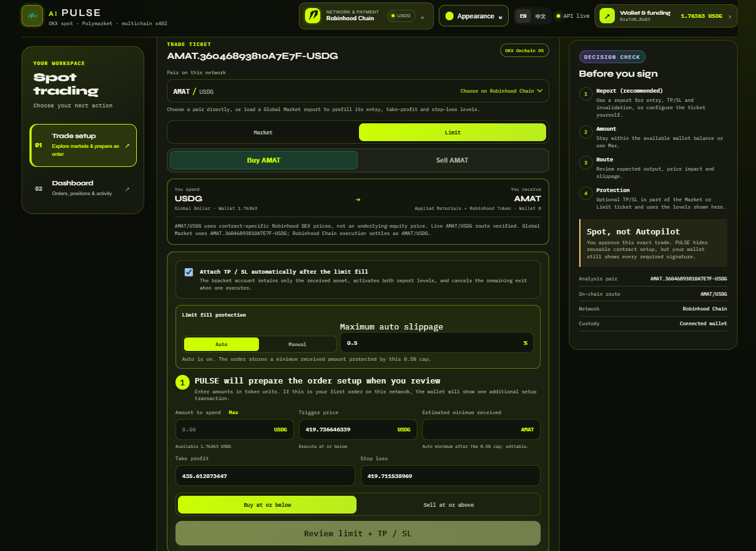Expand the Appearance dropdown
Image resolution: width=756 pixels, height=551 pixels.
(474, 16)
